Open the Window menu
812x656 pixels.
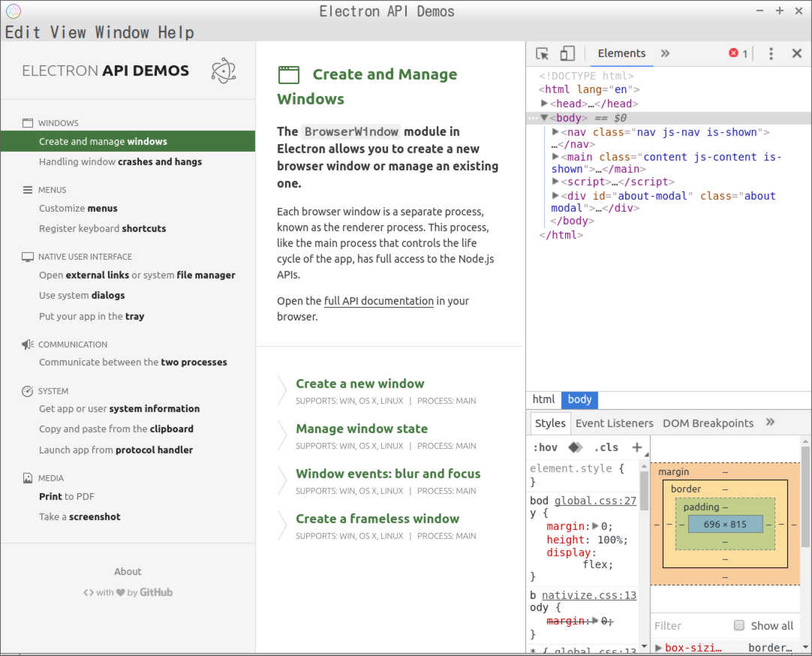pyautogui.click(x=122, y=32)
